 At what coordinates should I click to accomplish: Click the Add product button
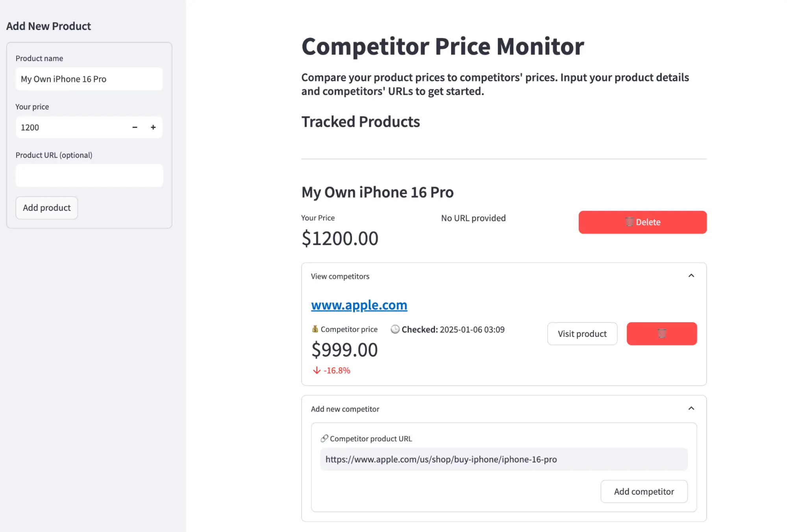click(46, 208)
